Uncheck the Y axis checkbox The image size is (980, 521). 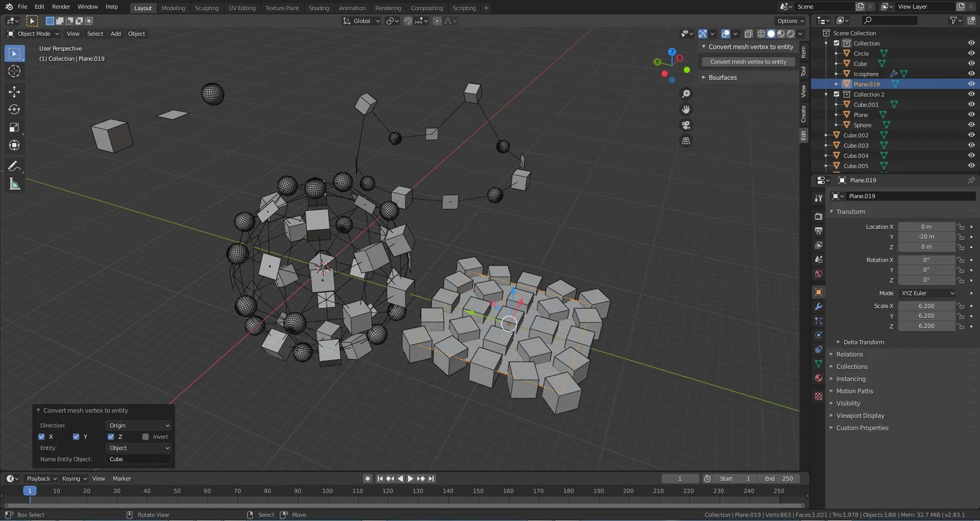pos(76,437)
